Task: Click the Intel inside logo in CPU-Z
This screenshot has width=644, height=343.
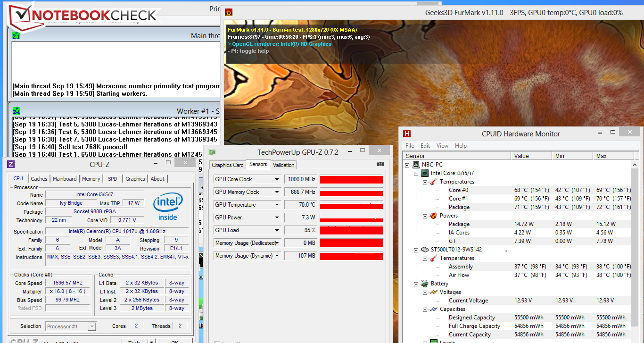Action: pos(168,206)
